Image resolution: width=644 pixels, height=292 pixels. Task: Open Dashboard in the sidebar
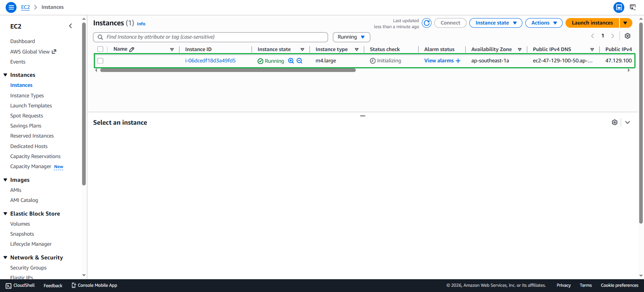click(x=23, y=41)
